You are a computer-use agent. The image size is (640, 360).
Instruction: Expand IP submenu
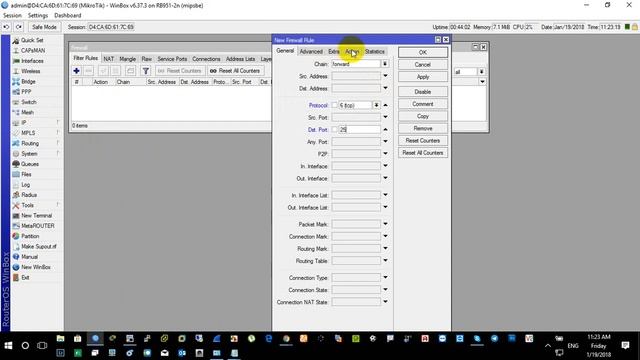coord(24,123)
